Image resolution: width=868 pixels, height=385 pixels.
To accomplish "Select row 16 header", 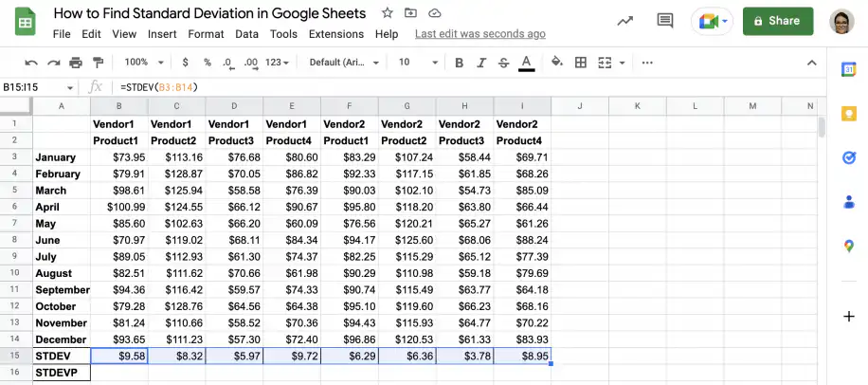I will point(15,373).
